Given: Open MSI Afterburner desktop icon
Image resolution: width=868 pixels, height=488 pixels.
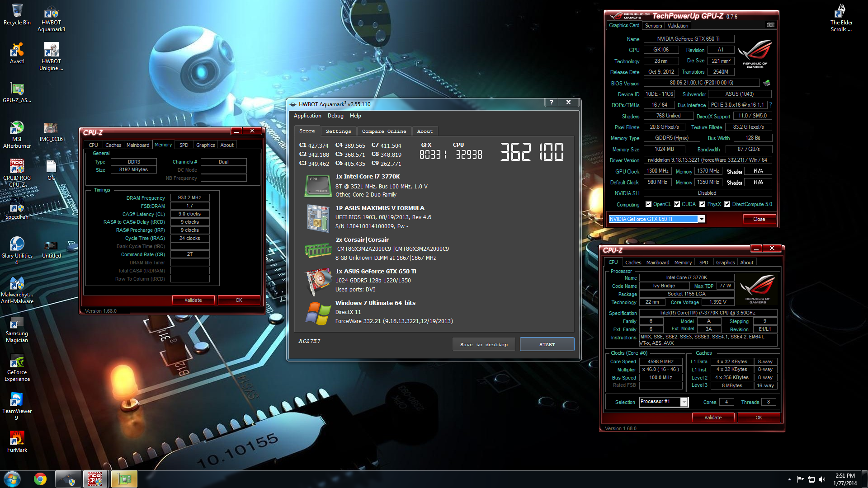Looking at the screenshot, I should pyautogui.click(x=17, y=135).
